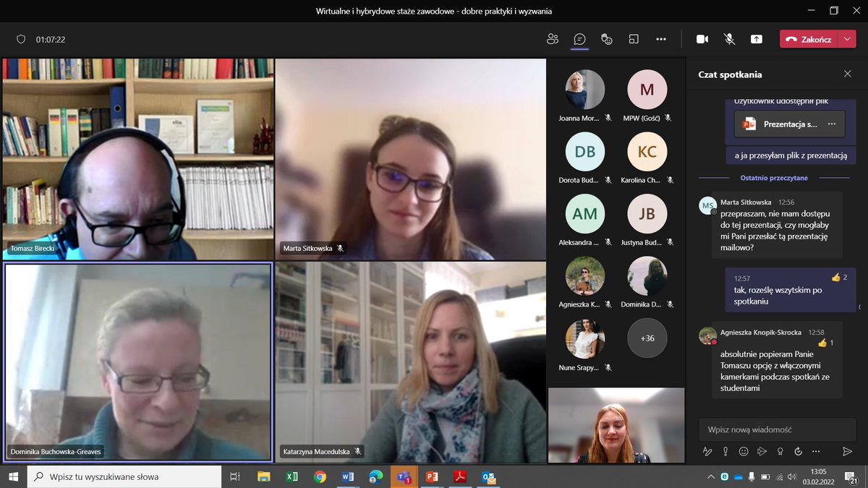Viewport: 868px width, 488px height.
Task: Select Dominika D... participant avatar
Action: (x=647, y=276)
